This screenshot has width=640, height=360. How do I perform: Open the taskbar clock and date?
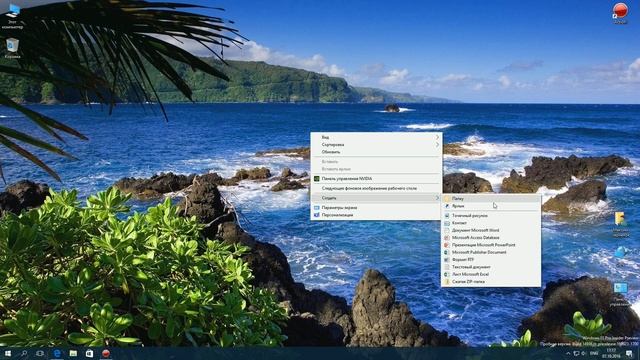tap(611, 353)
